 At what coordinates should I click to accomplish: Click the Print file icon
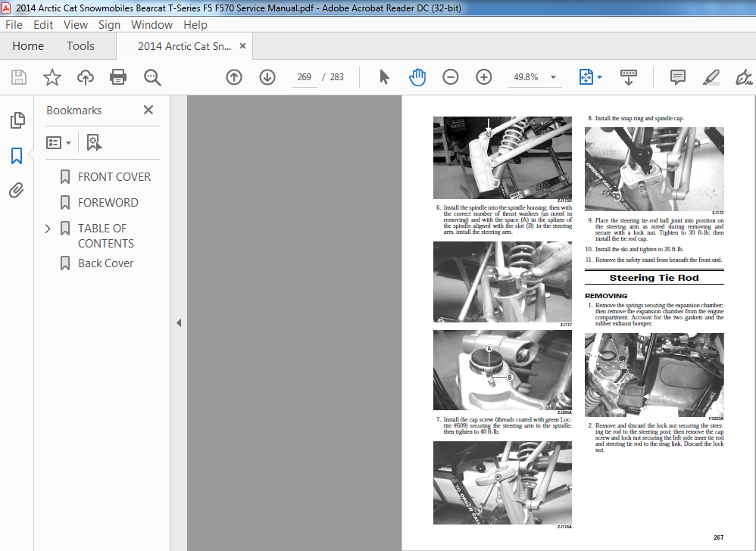click(118, 77)
